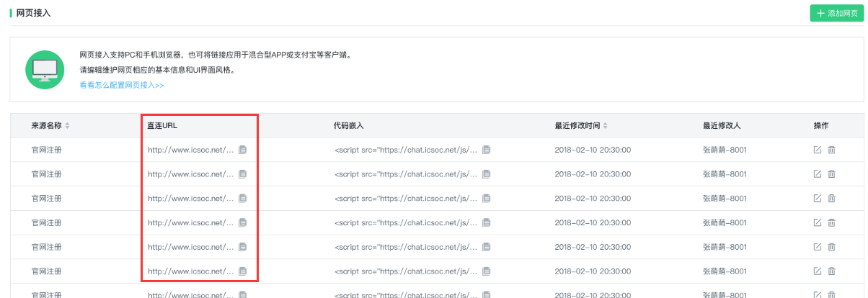Click the 网页接入 page title

pos(33,13)
